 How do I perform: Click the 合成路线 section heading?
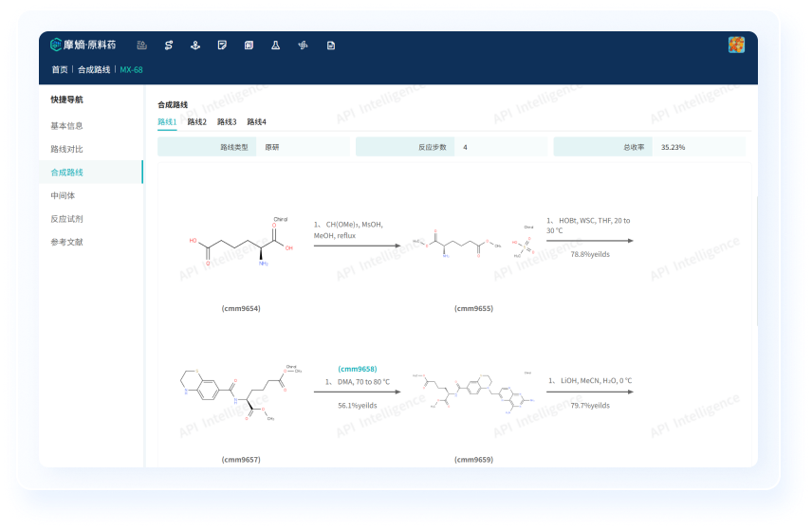[173, 104]
